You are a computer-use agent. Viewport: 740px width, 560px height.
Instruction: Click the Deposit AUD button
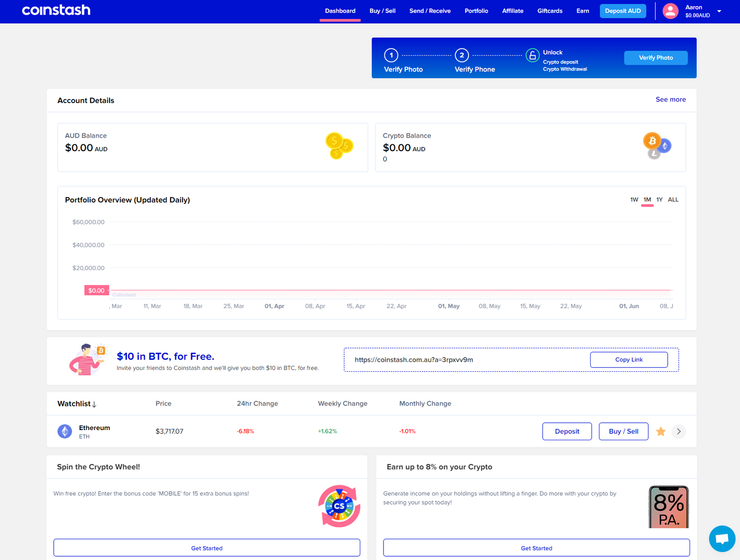623,11
